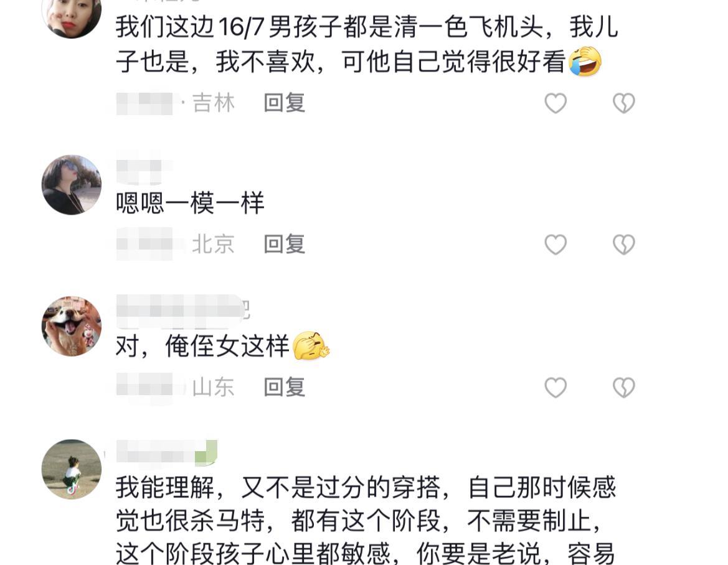728x565 pixels.
Task: Like the Shandong comment with heart icon
Action: click(x=555, y=387)
